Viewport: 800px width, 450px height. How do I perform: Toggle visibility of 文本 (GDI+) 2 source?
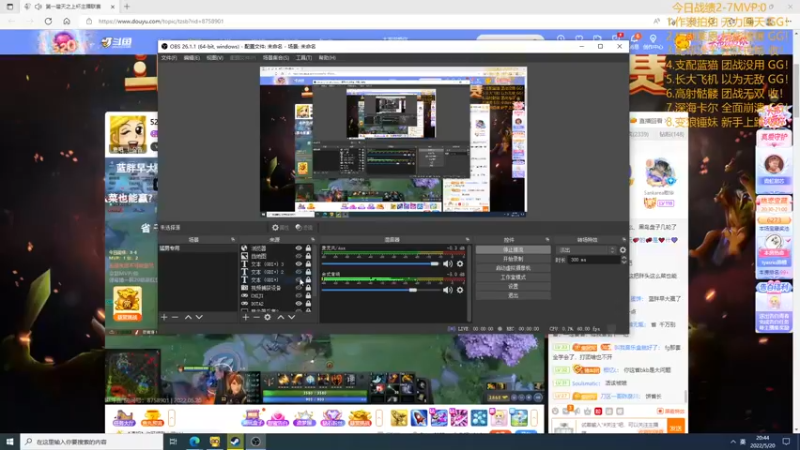click(x=298, y=272)
